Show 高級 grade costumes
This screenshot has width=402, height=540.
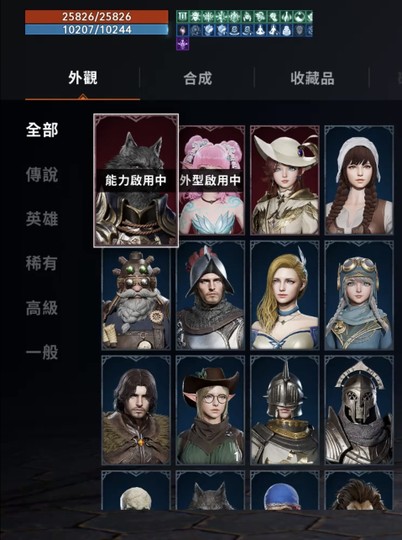(x=42, y=308)
